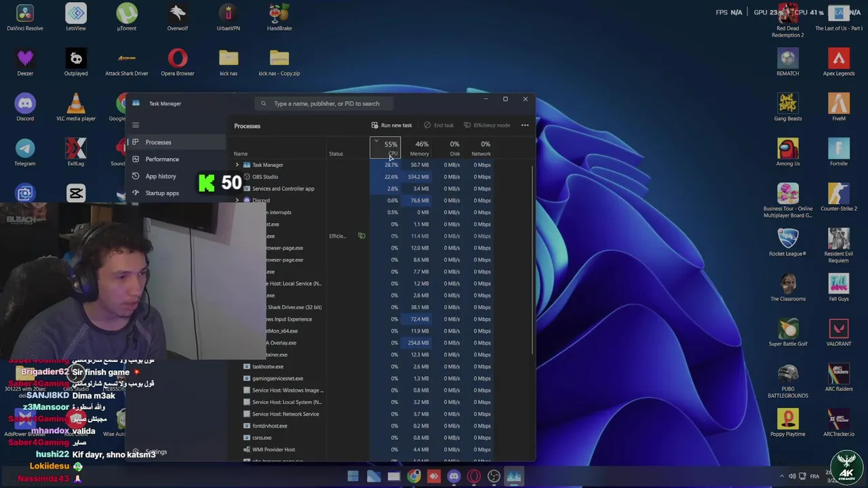Select the Poppy Playtime desktop shortcut
The image size is (868, 488).
point(788,423)
